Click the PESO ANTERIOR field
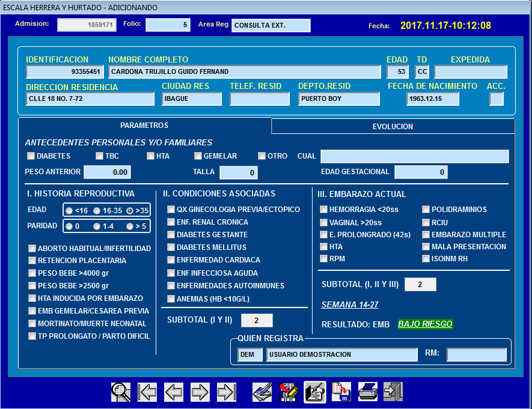532x409 pixels. tap(107, 172)
